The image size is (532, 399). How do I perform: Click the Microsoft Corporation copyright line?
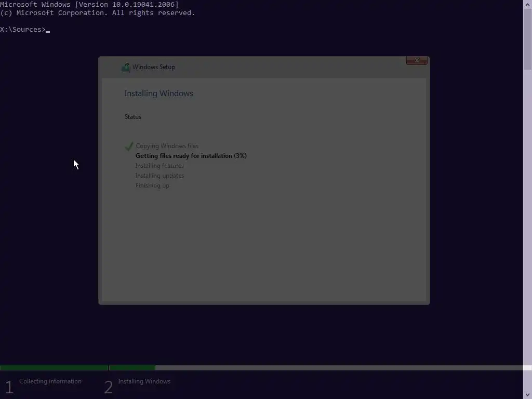(x=97, y=13)
